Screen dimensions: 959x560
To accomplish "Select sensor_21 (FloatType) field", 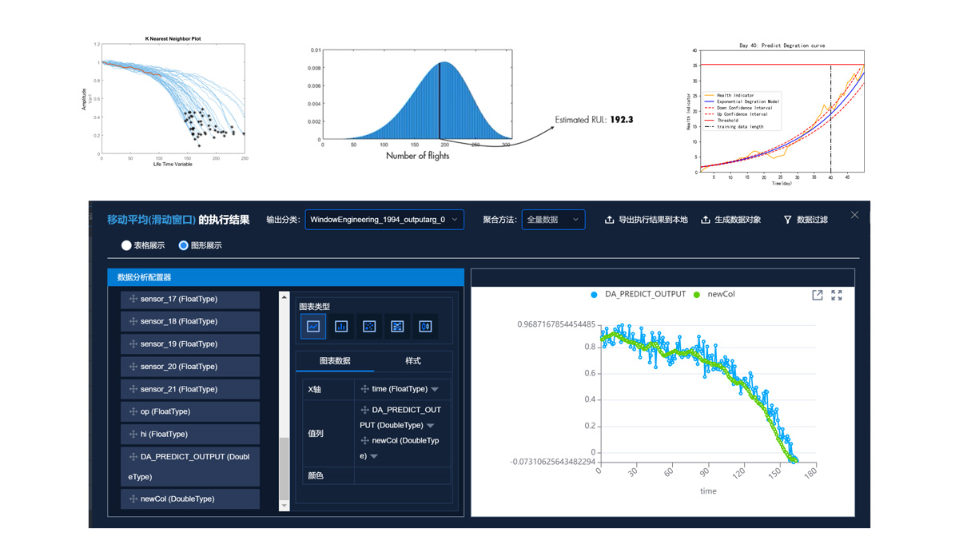I will pyautogui.click(x=190, y=389).
